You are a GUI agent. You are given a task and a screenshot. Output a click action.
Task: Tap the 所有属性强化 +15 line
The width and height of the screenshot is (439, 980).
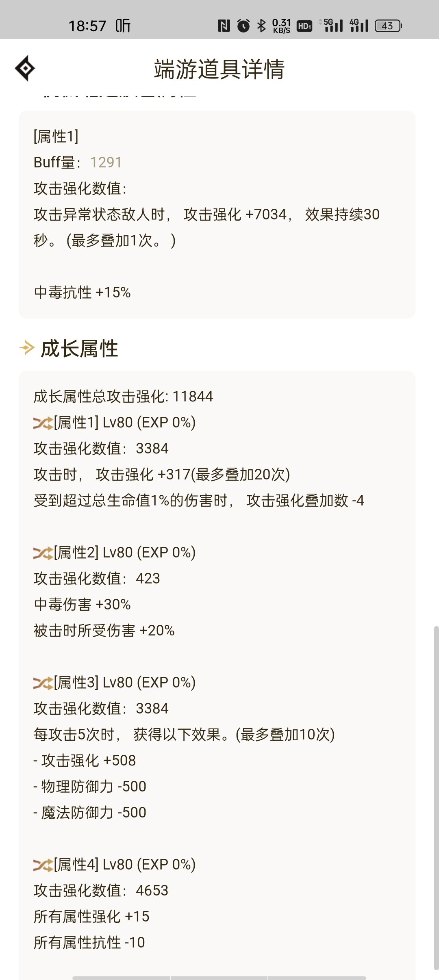pyautogui.click(x=91, y=917)
